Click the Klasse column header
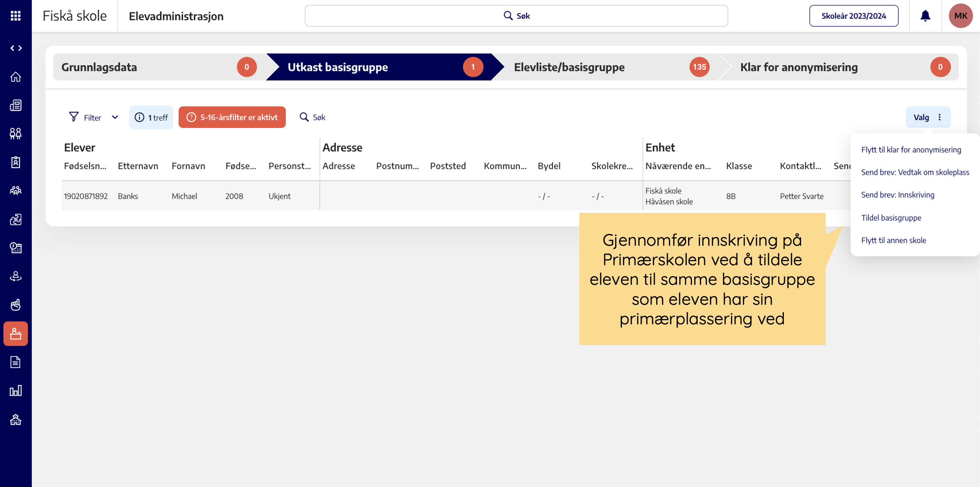The width and height of the screenshot is (980, 487). tap(739, 166)
